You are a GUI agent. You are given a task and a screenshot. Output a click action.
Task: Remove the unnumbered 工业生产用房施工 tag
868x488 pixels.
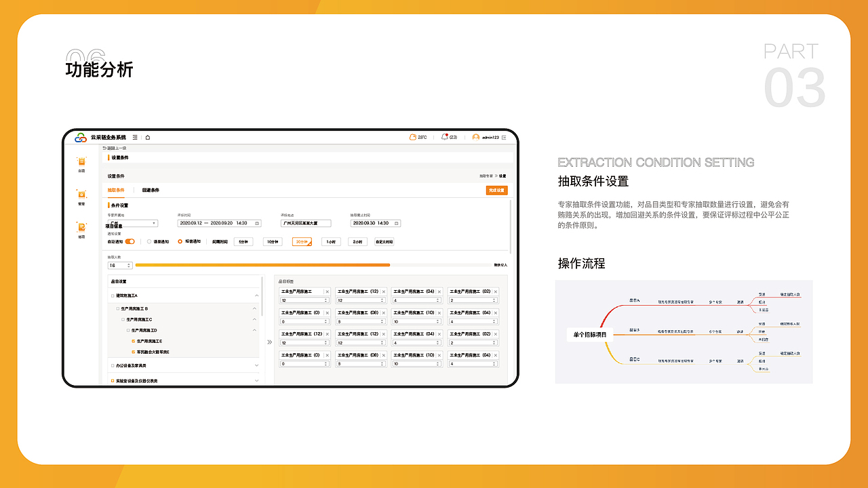tap(327, 291)
